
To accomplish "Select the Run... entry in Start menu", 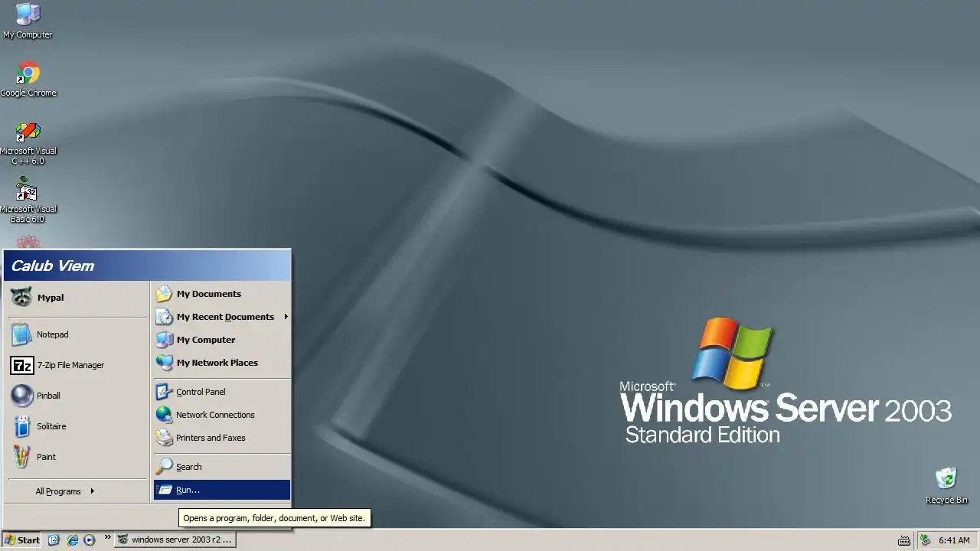I will pyautogui.click(x=222, y=490).
